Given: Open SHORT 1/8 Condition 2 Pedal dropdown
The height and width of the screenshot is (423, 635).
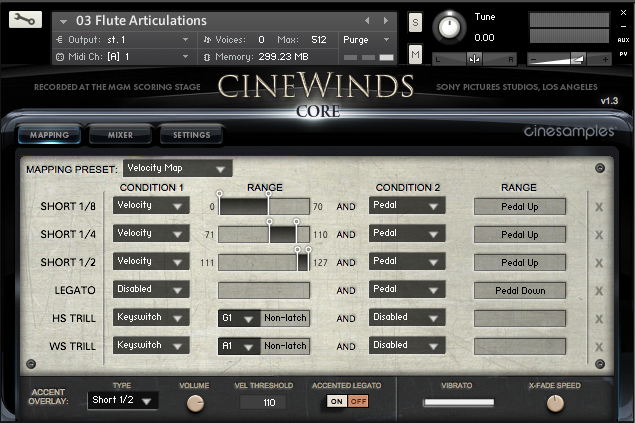Looking at the screenshot, I should pyautogui.click(x=407, y=205).
